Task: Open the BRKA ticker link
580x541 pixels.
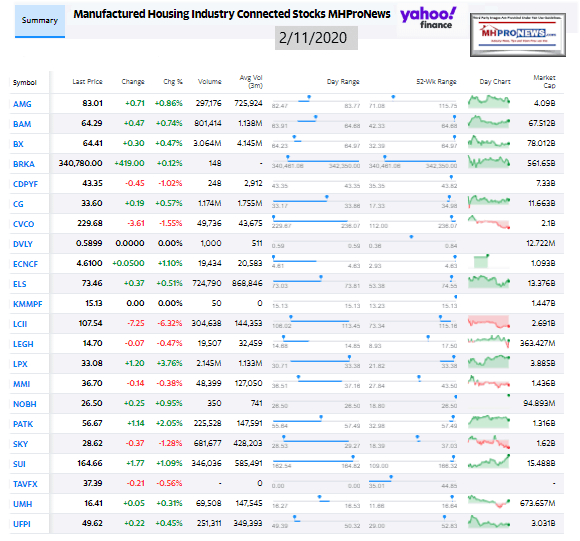Action: click(24, 164)
